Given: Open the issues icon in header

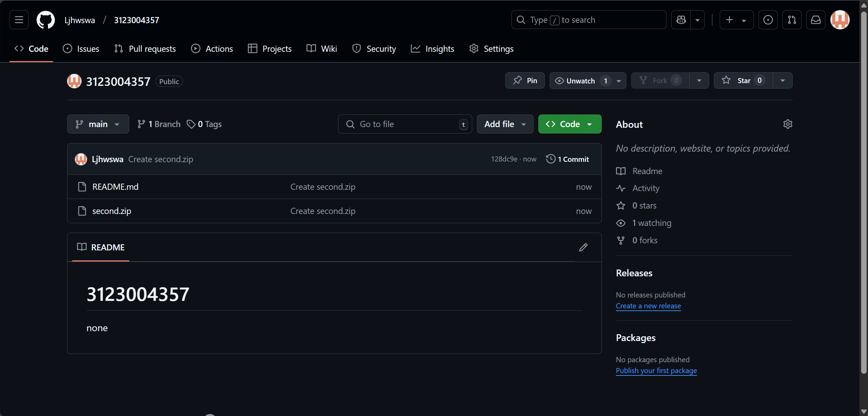Looking at the screenshot, I should click(768, 20).
